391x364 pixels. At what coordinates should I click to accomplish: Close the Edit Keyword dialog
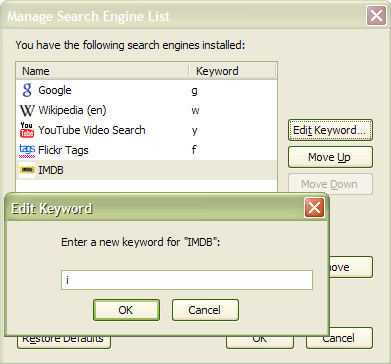(314, 208)
